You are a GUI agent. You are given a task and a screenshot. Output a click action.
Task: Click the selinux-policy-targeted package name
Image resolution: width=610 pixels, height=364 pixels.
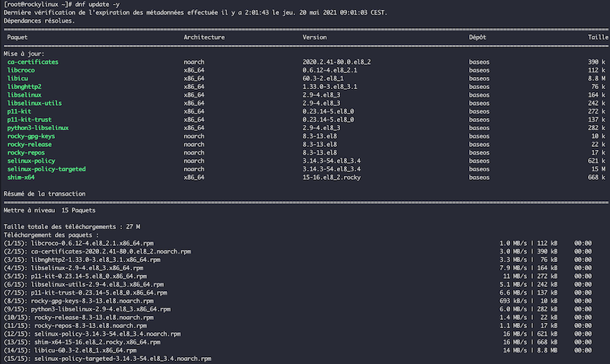[x=47, y=169]
